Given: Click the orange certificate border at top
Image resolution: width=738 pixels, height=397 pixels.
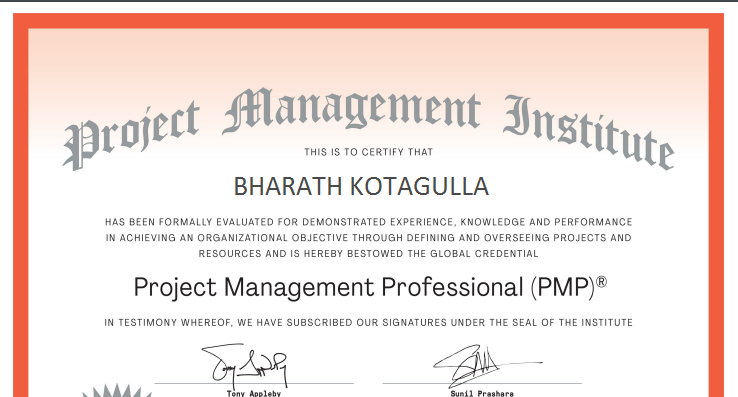Looking at the screenshot, I should pyautogui.click(x=369, y=21).
